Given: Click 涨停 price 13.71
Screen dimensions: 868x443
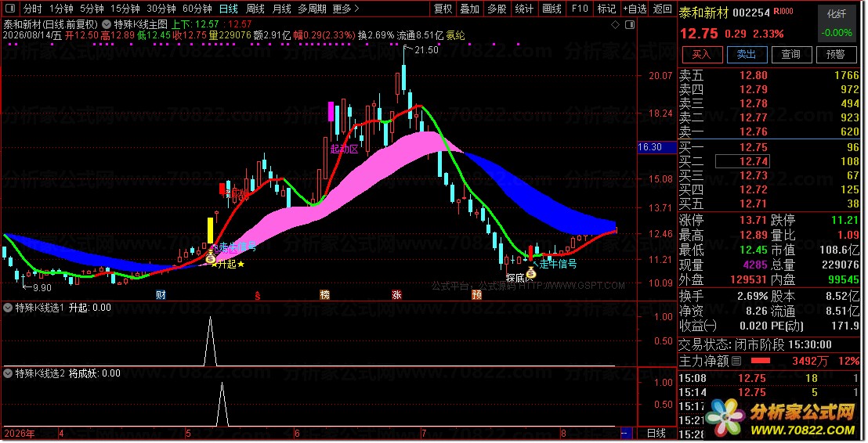Looking at the screenshot, I should click(754, 220).
